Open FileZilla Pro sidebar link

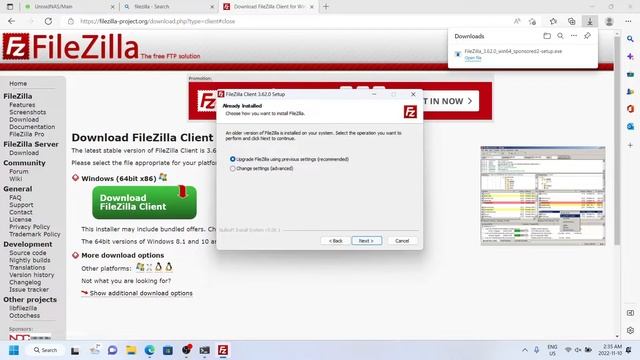point(27,134)
